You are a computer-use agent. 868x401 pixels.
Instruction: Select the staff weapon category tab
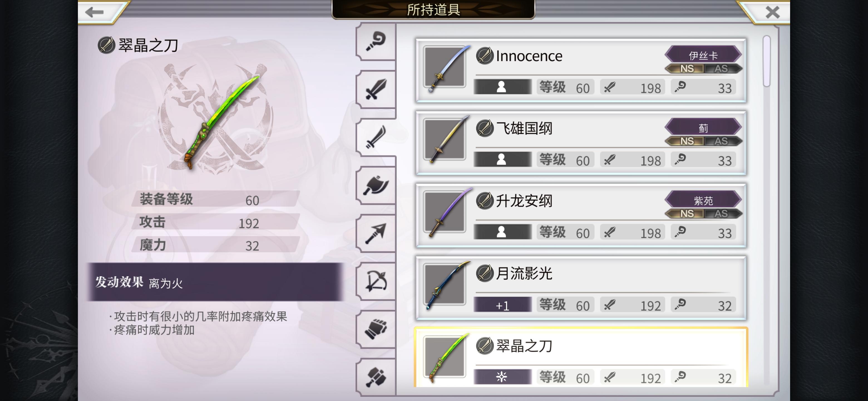pyautogui.click(x=376, y=42)
